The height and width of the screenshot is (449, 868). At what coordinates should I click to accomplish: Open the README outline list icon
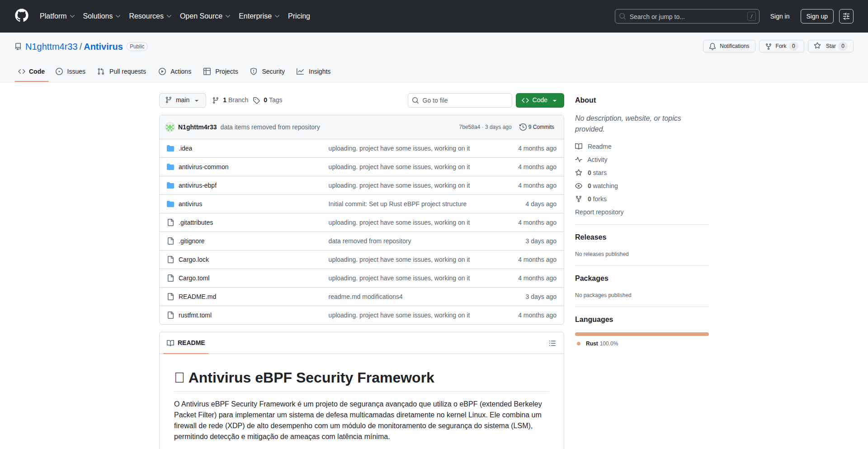tap(552, 343)
